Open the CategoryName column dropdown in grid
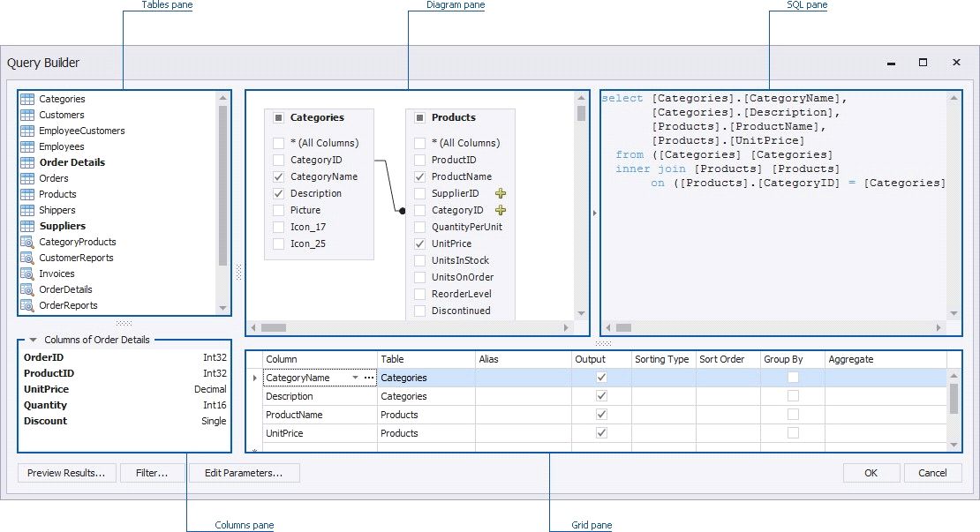 tap(356, 378)
